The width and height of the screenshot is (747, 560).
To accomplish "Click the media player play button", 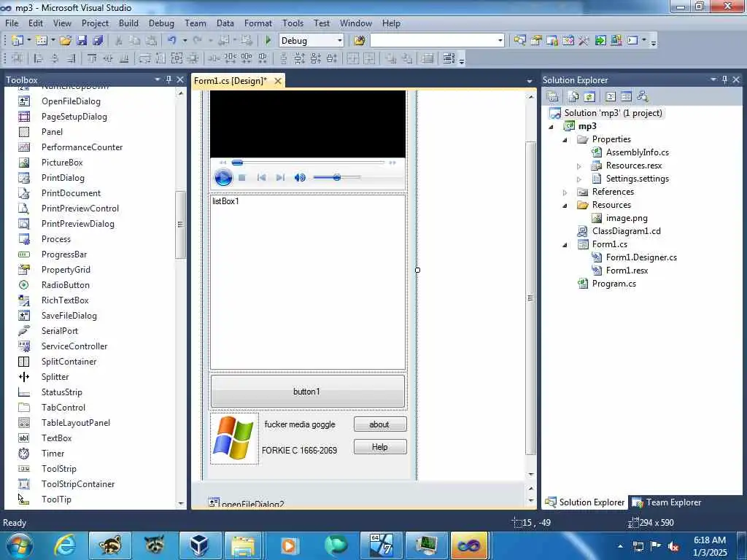I will point(223,178).
